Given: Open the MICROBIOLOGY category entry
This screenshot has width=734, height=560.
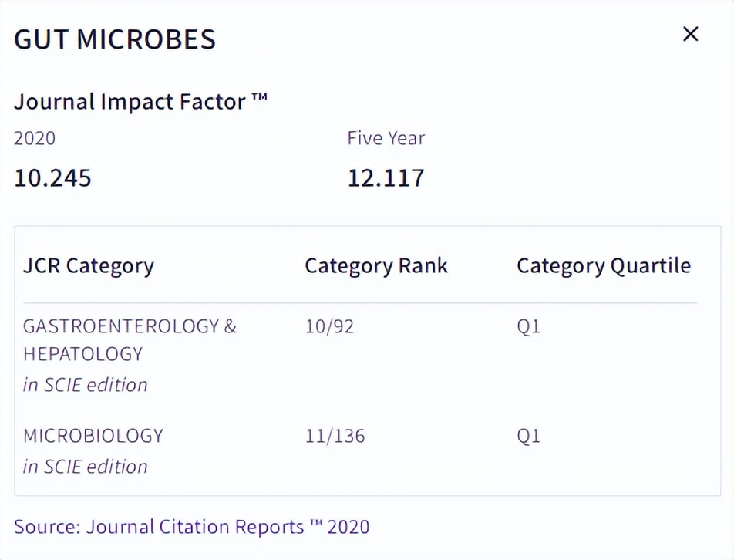Looking at the screenshot, I should (93, 436).
